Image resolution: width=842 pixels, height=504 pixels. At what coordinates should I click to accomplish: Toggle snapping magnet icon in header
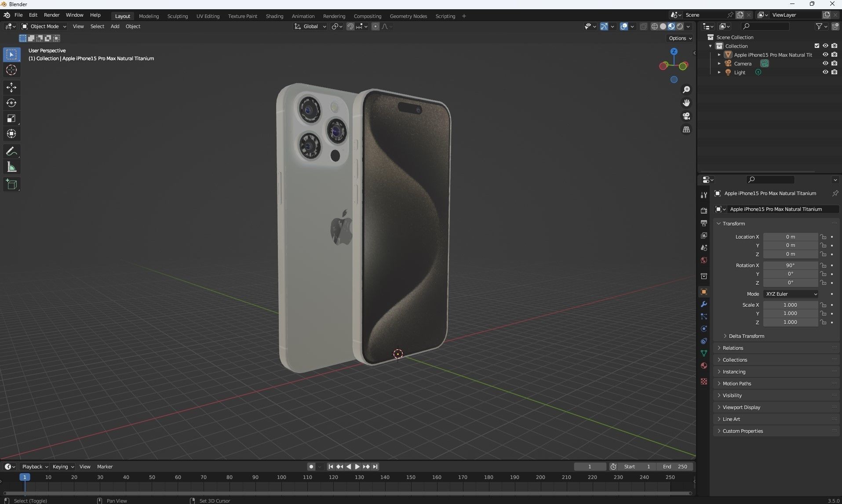tap(350, 26)
